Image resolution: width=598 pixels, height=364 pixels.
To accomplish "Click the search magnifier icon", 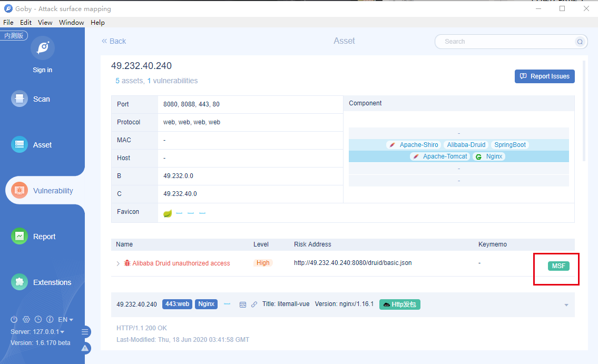I will [x=580, y=42].
